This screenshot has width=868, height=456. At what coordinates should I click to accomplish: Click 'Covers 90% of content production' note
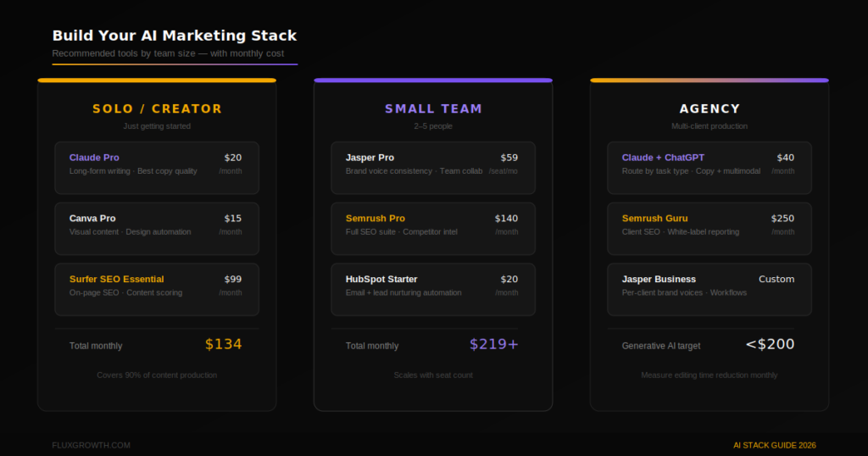point(157,375)
